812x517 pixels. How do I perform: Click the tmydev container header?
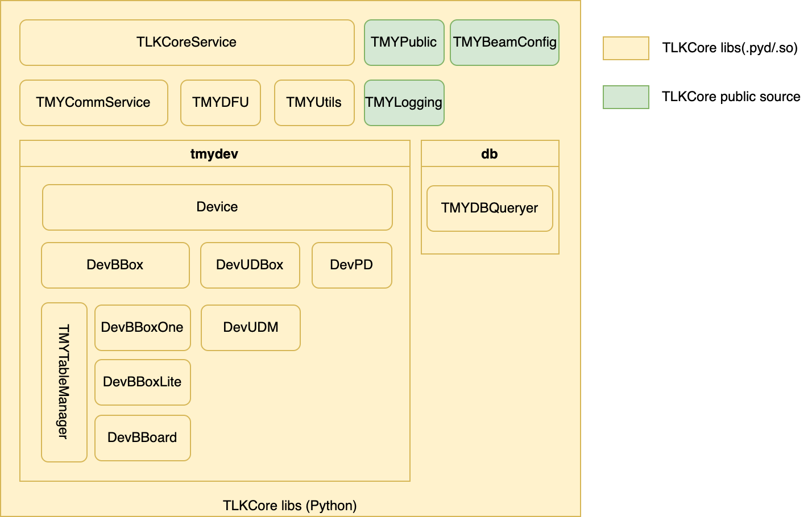point(215,153)
